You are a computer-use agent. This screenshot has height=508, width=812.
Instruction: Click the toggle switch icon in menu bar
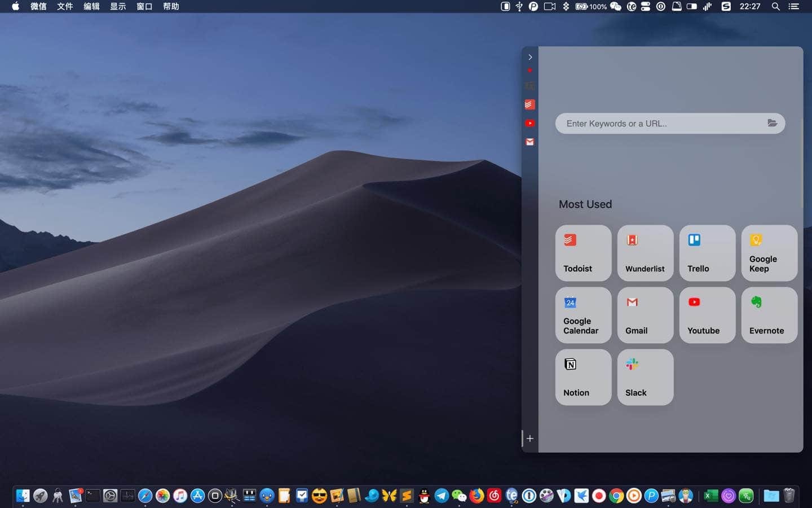point(691,6)
